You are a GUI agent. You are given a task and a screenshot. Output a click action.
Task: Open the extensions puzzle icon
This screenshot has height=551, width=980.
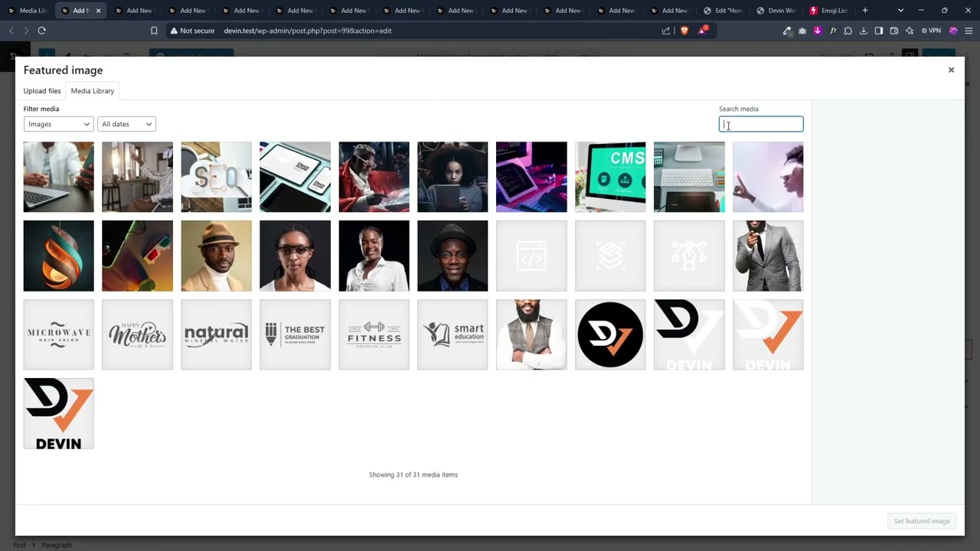point(848,31)
